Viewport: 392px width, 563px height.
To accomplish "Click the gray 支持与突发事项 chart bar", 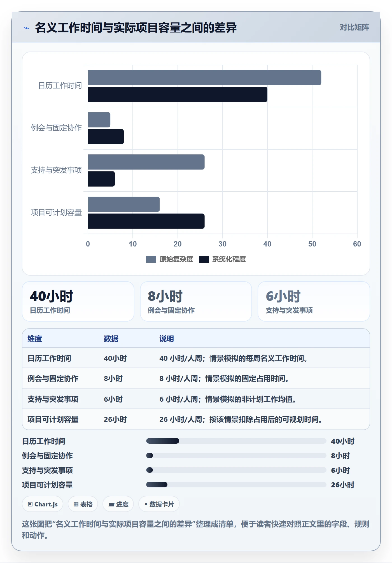I will point(146,162).
